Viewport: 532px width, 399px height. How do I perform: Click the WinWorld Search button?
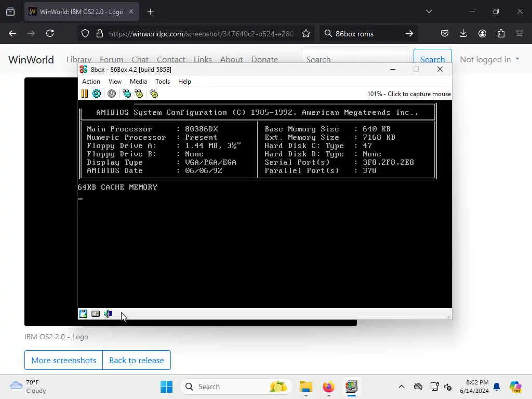click(x=432, y=59)
